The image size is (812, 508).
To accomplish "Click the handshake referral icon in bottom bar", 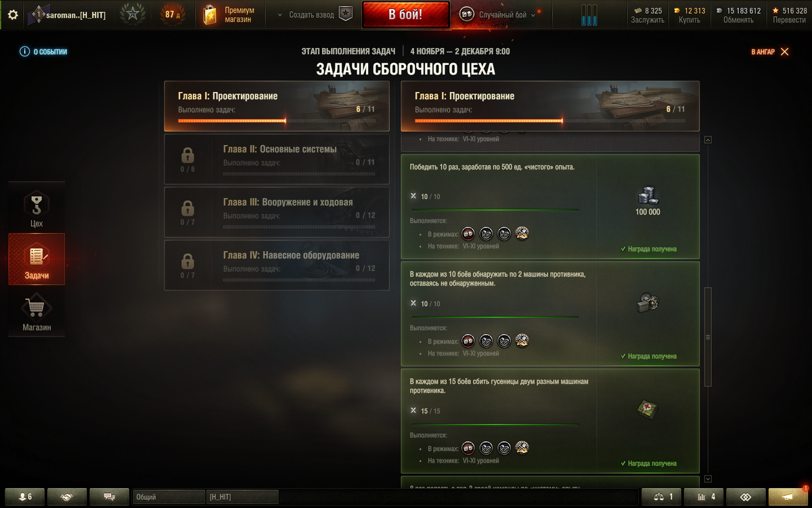I will [x=67, y=496].
